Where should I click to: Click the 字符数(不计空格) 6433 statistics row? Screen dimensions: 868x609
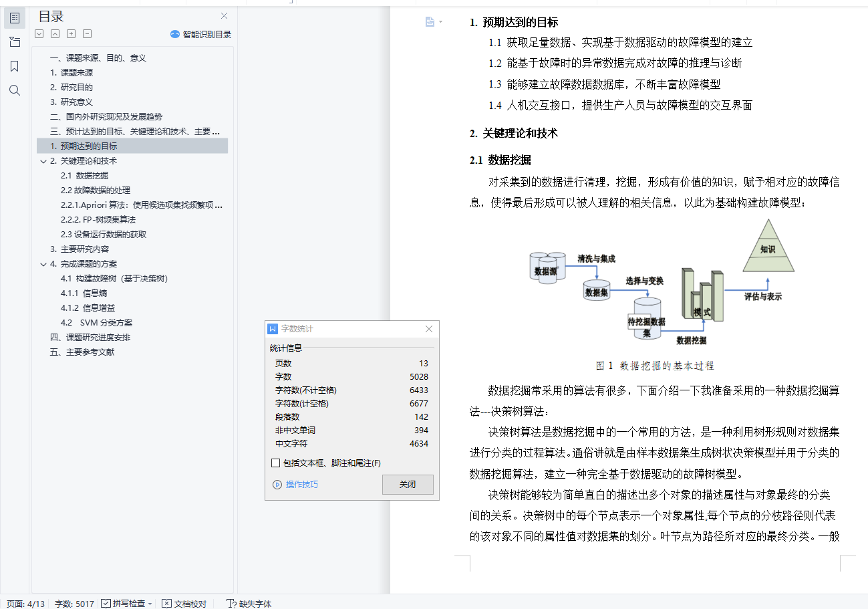pyautogui.click(x=351, y=390)
